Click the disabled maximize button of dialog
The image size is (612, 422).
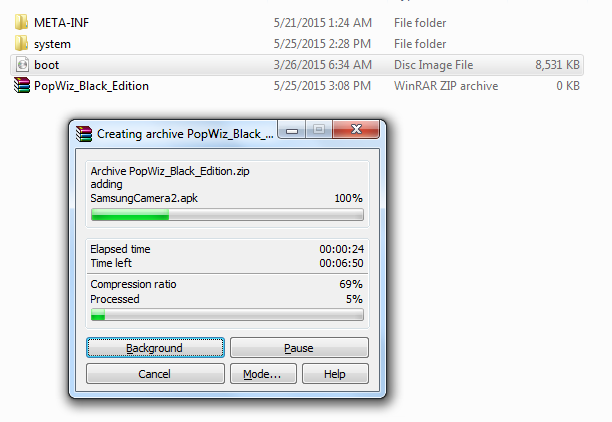click(319, 129)
